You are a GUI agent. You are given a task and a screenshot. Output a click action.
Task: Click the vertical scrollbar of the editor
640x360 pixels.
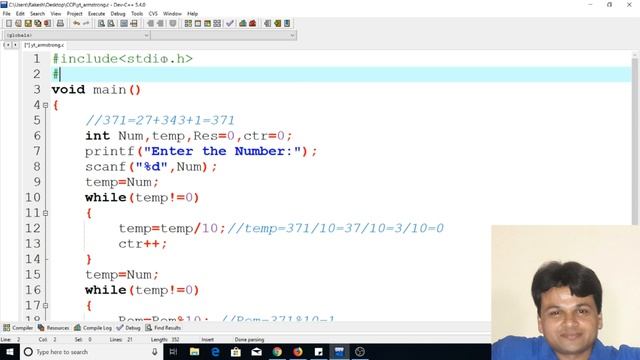tap(635, 139)
